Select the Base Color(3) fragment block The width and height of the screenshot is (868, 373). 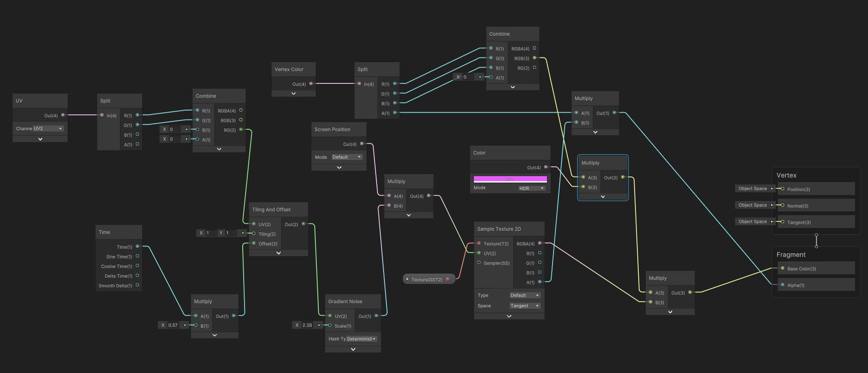(816, 268)
